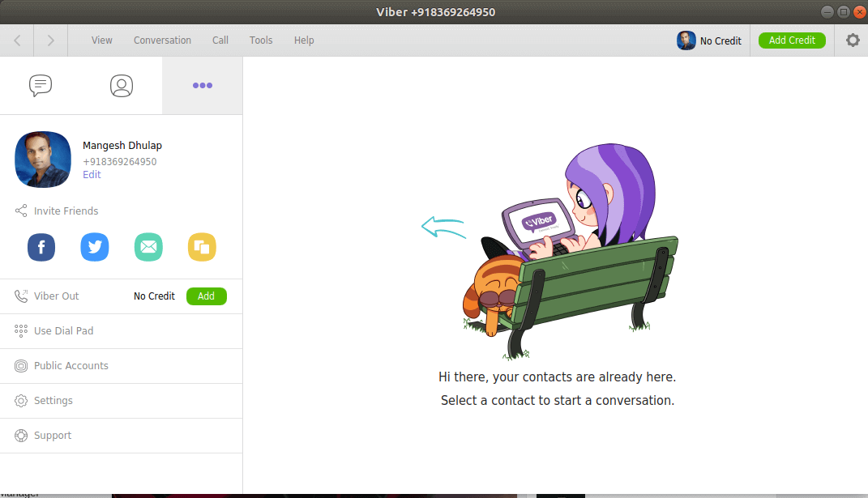The width and height of the screenshot is (868, 498).
Task: Go back using the left arrow
Action: click(17, 40)
